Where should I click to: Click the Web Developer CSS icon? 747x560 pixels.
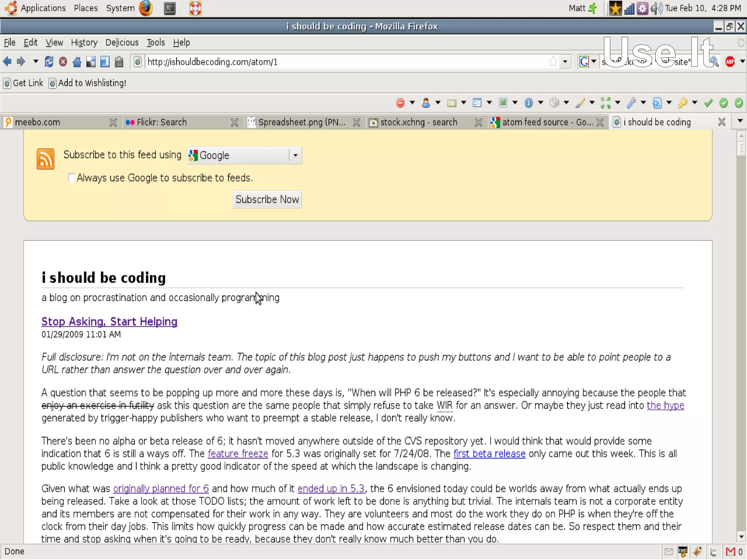tap(452, 103)
